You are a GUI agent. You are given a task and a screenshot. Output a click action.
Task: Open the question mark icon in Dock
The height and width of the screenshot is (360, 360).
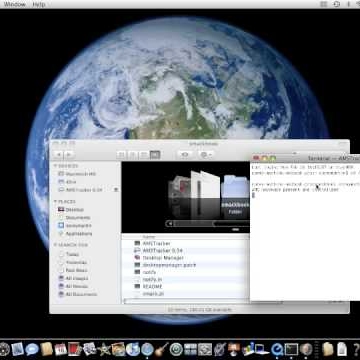(356, 349)
